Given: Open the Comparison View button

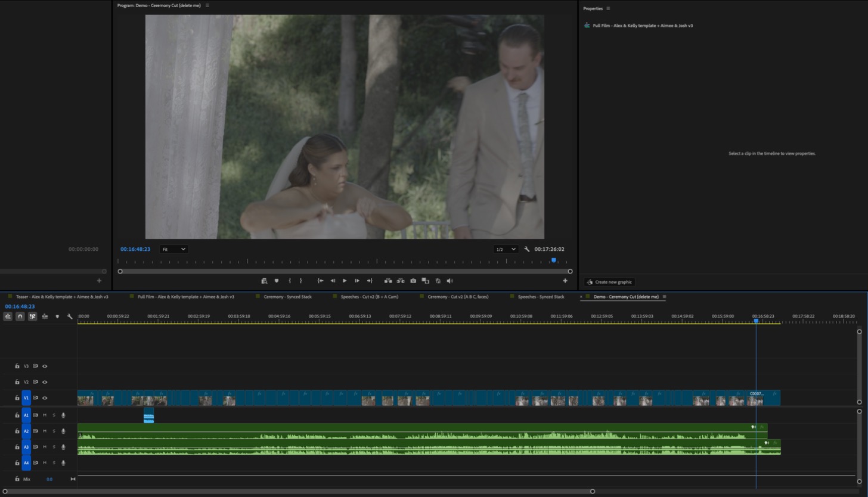Looking at the screenshot, I should point(426,281).
